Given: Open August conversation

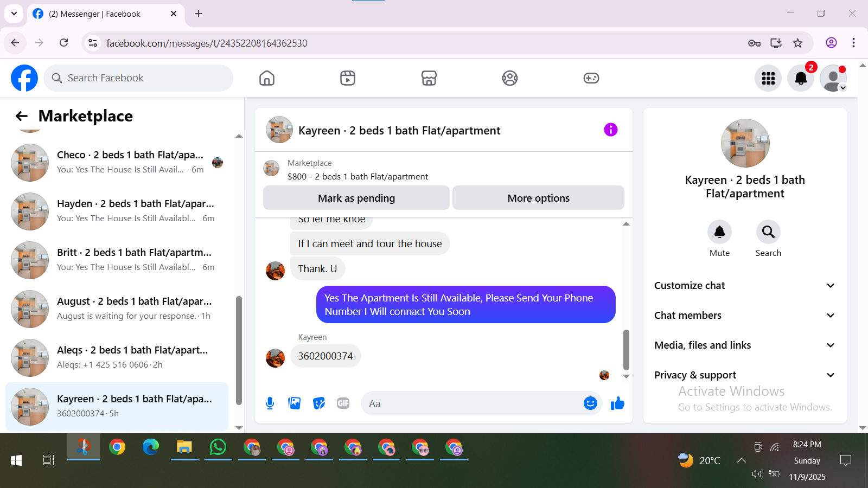Looking at the screenshot, I should point(117,309).
